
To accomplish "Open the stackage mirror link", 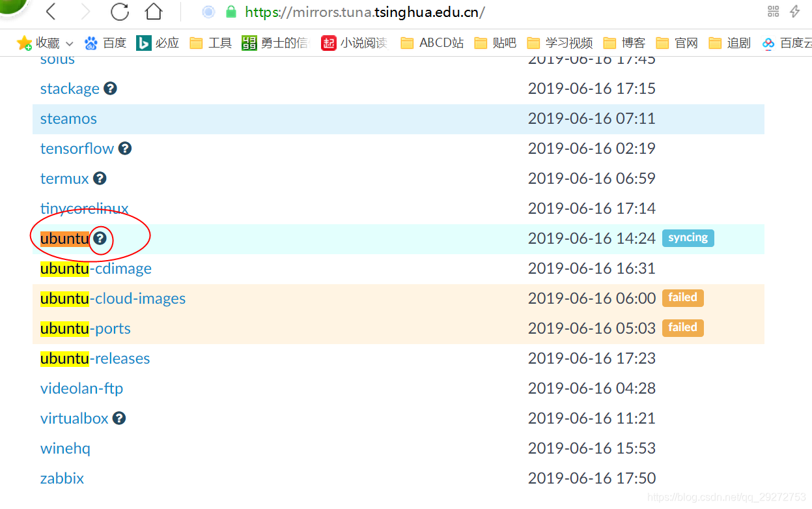I will pos(70,89).
